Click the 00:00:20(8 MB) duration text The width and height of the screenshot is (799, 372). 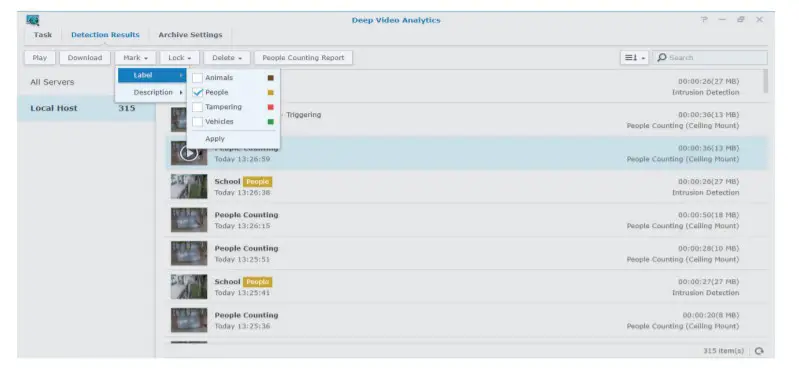[711, 315]
